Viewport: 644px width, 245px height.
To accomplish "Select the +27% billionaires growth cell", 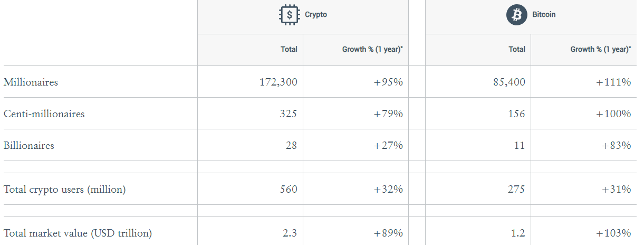I will (388, 146).
